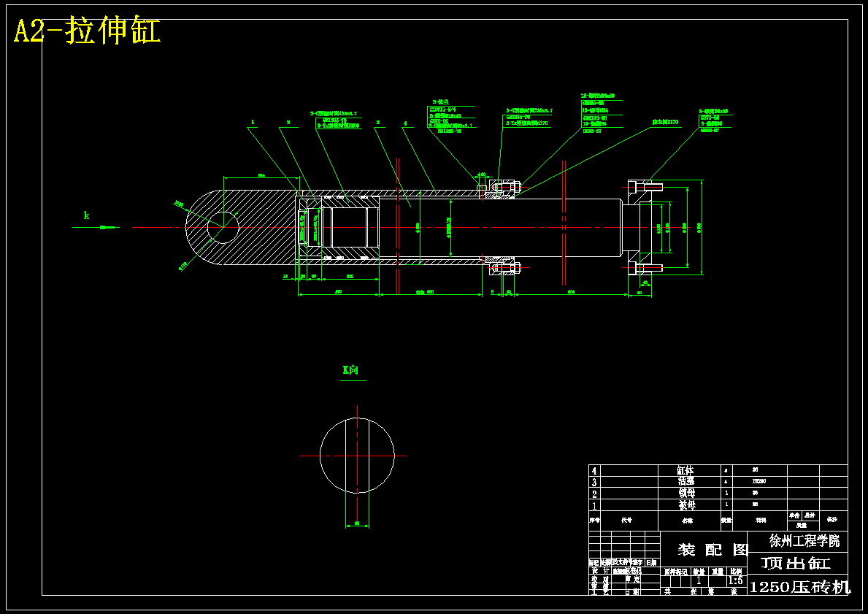The height and width of the screenshot is (614, 868).
Task: Click the "ZG1/4" callout line
Action: pos(443,110)
